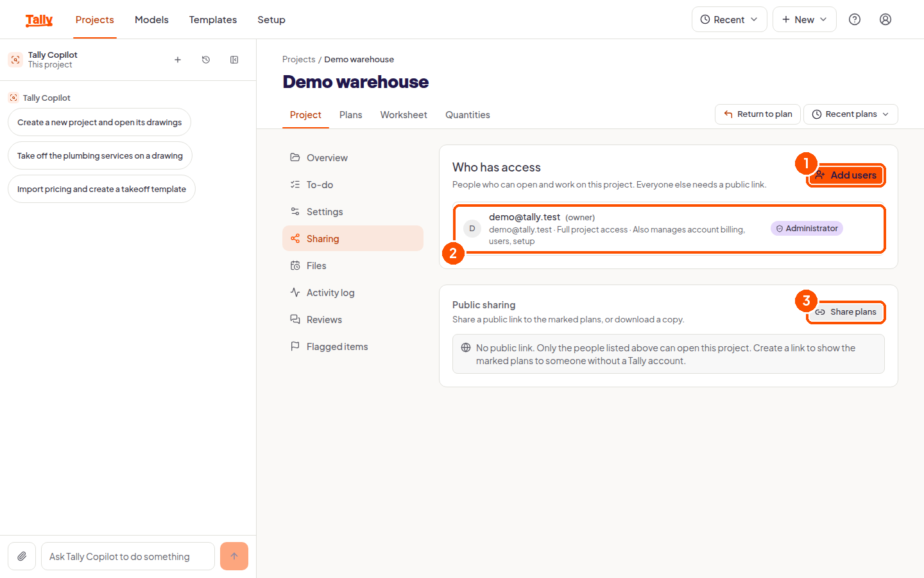Select the Project tab

click(x=305, y=115)
